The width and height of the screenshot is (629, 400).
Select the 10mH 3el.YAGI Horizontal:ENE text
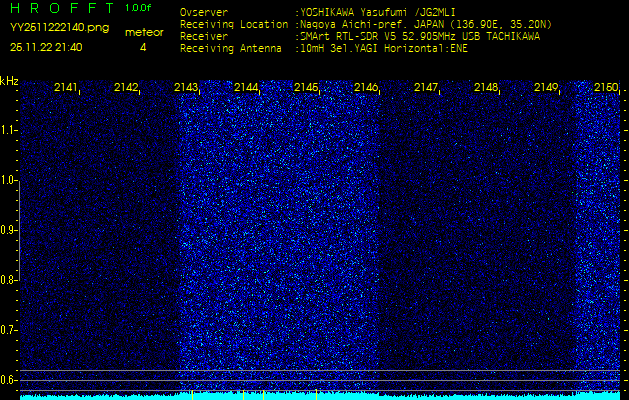(384, 49)
